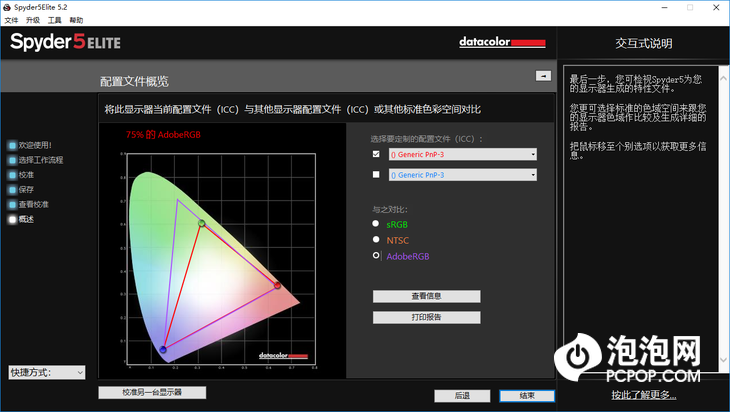The height and width of the screenshot is (412, 730).
Task: Click the Spyder5 ELITE logo
Action: (65, 42)
